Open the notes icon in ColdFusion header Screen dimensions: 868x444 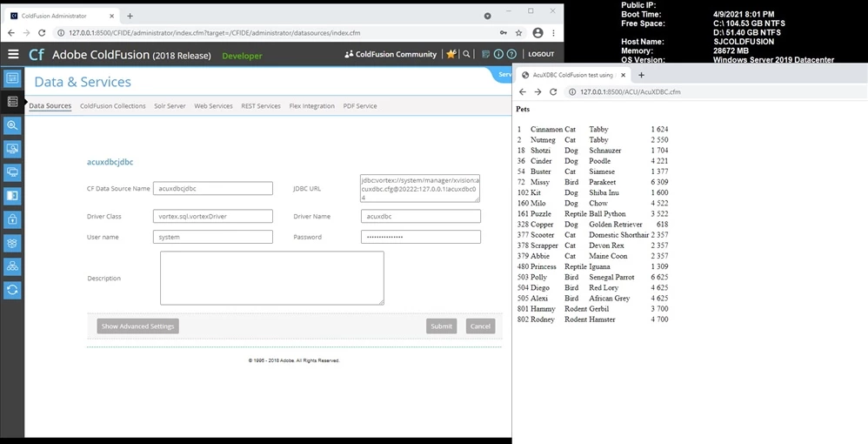485,54
